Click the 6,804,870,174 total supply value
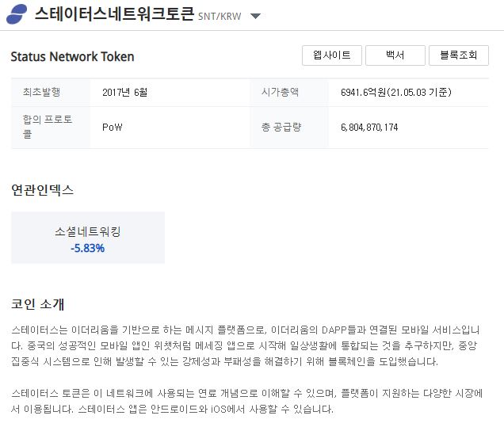 [369, 128]
